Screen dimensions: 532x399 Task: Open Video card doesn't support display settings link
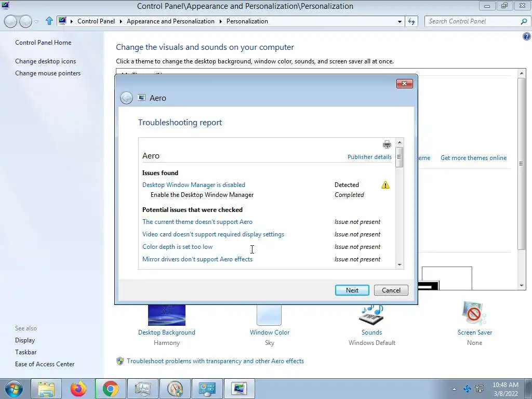[214, 234]
